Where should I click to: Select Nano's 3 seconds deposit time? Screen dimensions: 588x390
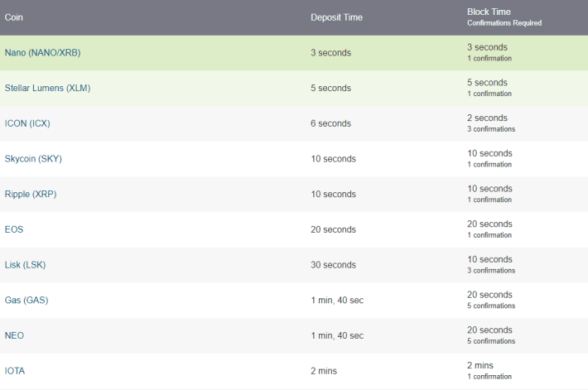tap(330, 53)
